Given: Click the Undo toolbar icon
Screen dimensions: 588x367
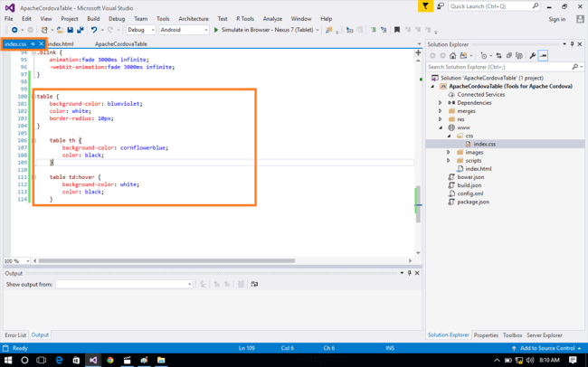Looking at the screenshot, I should (x=93, y=30).
